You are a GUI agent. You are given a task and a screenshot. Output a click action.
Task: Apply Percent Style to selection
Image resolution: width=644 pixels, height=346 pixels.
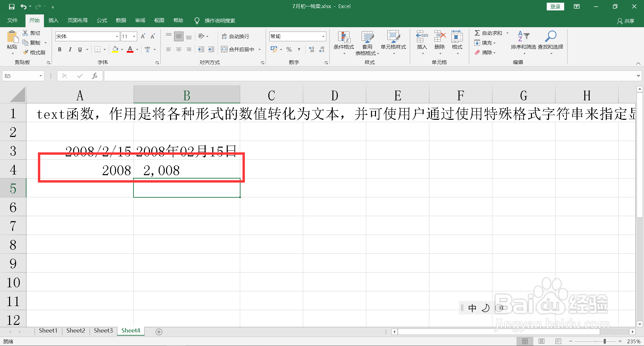coord(288,49)
